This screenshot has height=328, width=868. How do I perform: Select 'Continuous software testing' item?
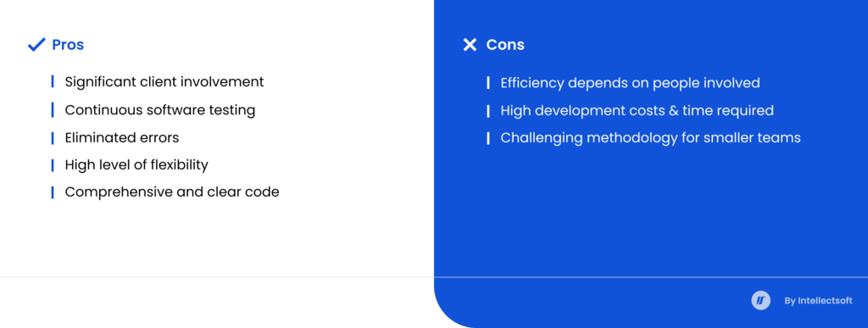point(160,110)
